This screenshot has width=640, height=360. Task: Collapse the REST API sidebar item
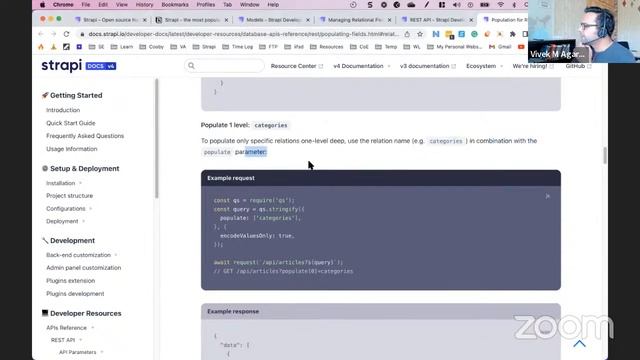coord(67,340)
